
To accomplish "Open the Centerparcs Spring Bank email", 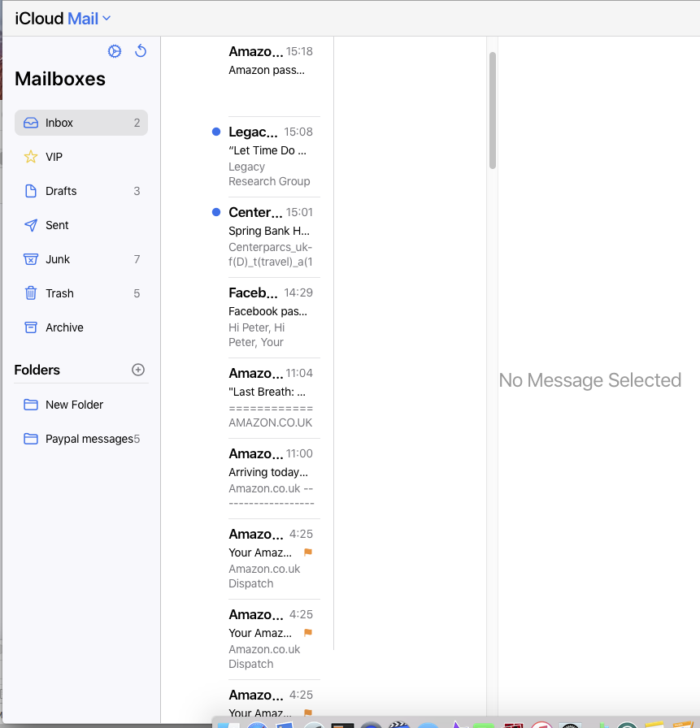I will (271, 237).
